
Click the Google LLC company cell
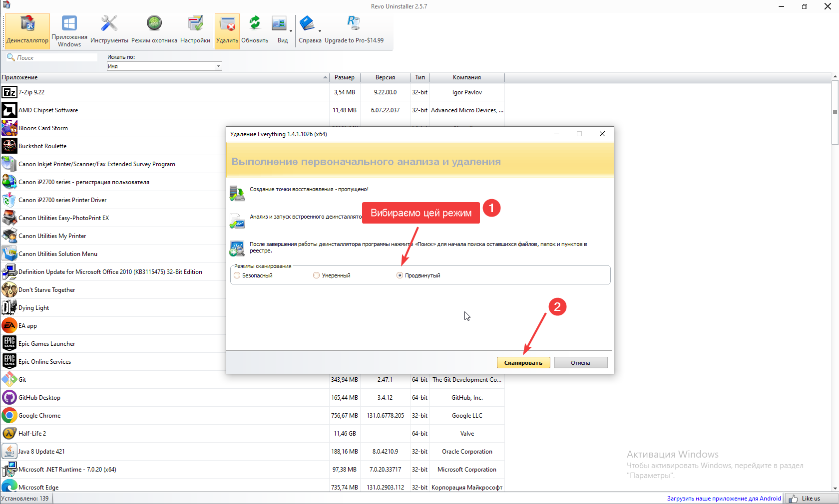pyautogui.click(x=467, y=416)
